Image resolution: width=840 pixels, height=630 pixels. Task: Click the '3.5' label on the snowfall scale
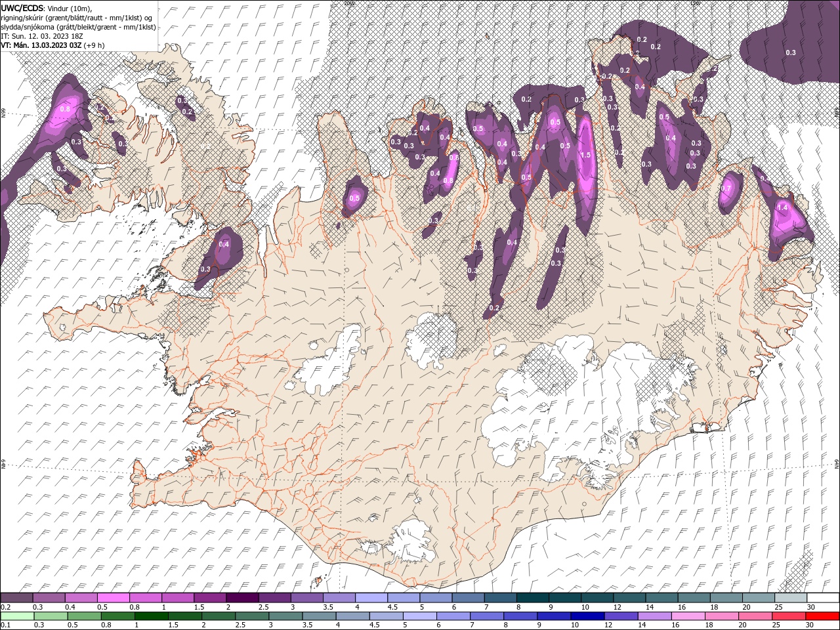click(328, 607)
